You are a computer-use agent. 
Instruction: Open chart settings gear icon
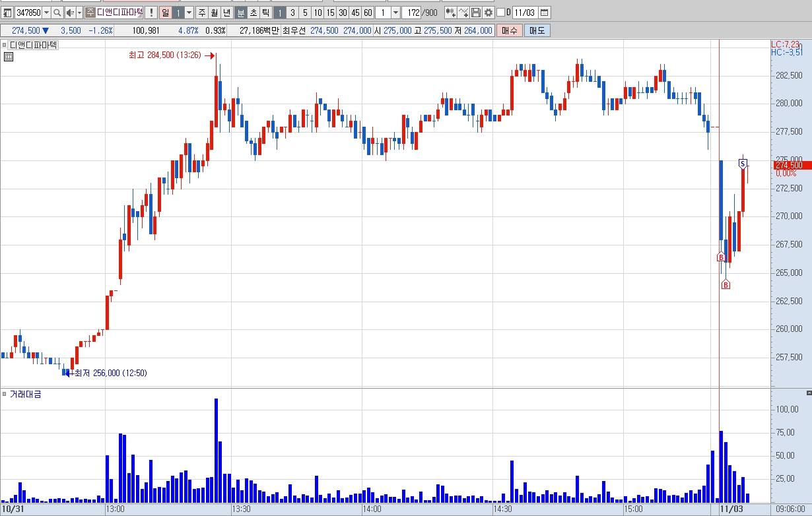[x=488, y=13]
